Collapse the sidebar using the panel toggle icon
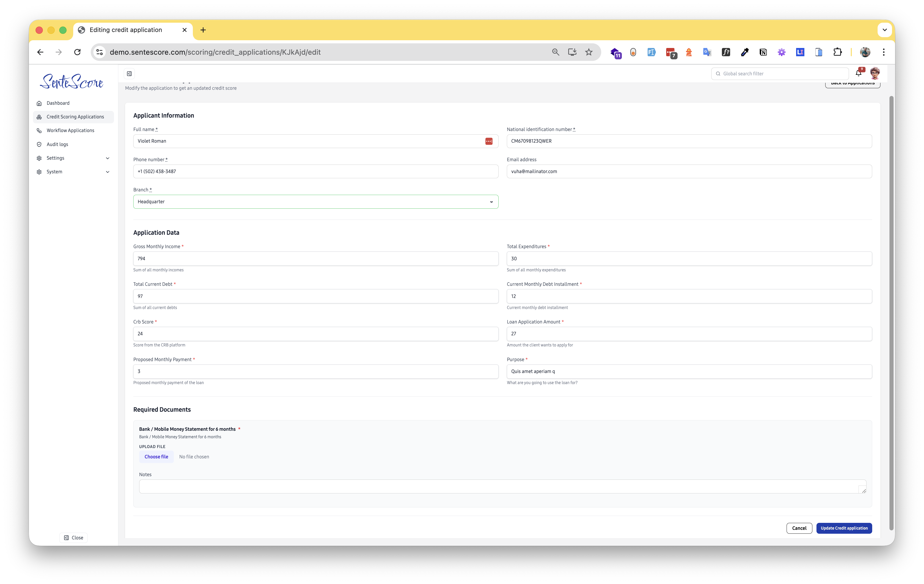 (129, 73)
